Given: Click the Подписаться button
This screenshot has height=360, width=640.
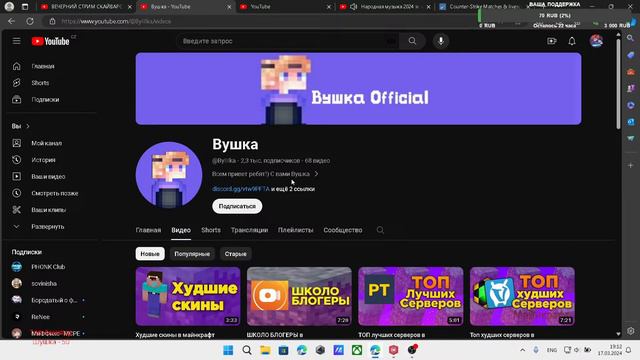Looking at the screenshot, I should [237, 206].
